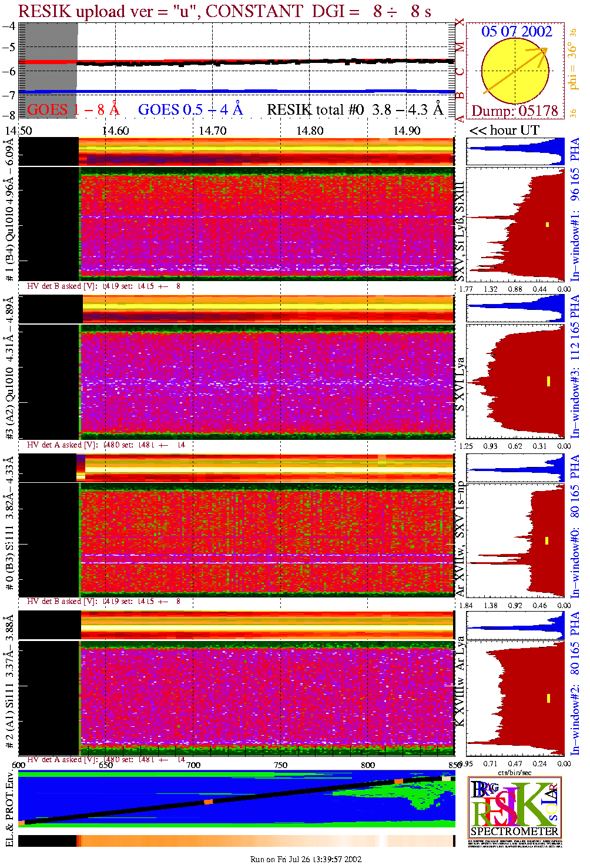Click the gray shaded region in the GOES plot
590x868 pixels.
tap(48, 71)
